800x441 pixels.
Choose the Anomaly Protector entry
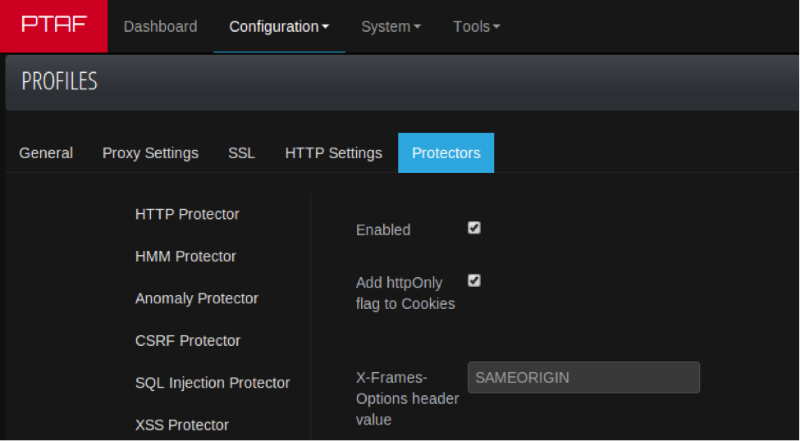click(x=196, y=298)
